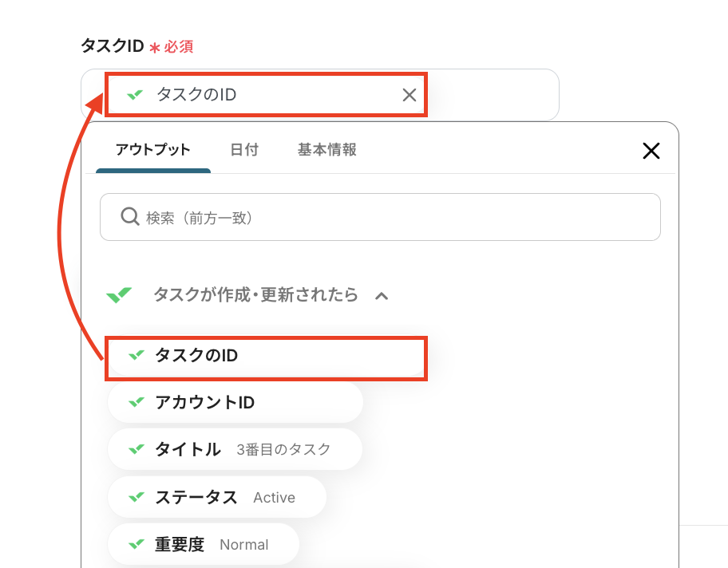Image resolution: width=728 pixels, height=568 pixels.
Task: Click the Wrike logo beside タスクが作成・更新されたら
Action: [119, 294]
